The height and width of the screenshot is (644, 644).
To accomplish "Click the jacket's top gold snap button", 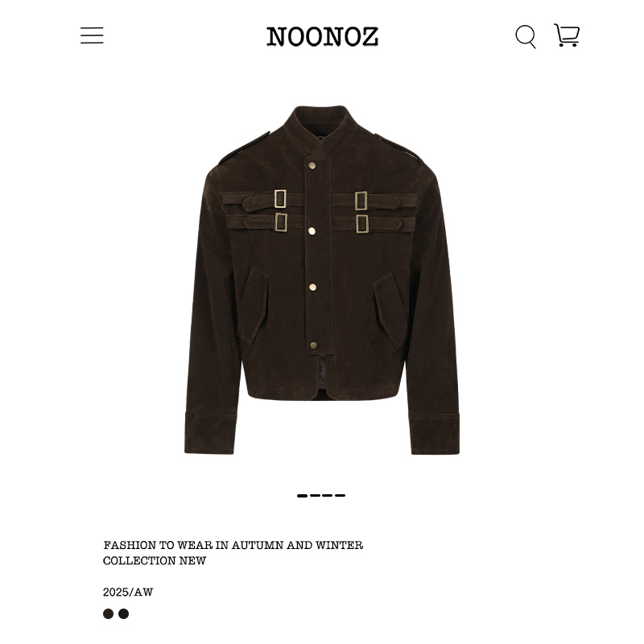I will tap(312, 166).
